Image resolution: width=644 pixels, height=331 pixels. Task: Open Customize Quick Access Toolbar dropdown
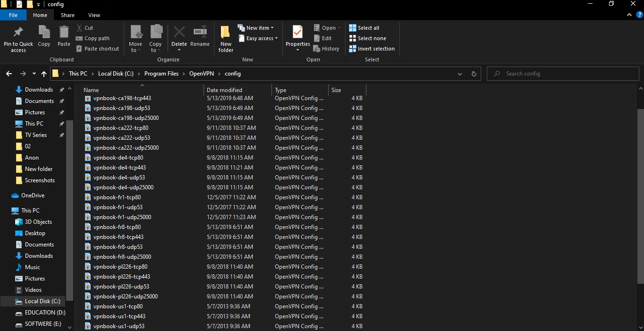(x=39, y=4)
